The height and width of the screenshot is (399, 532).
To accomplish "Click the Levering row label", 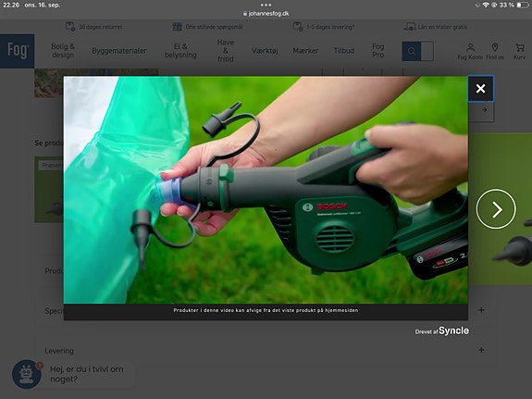I will (59, 351).
